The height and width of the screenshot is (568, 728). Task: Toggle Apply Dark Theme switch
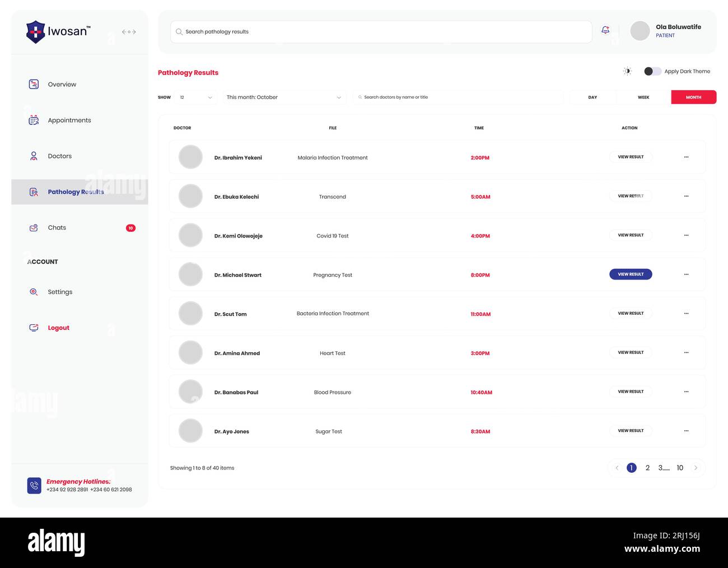pyautogui.click(x=652, y=71)
